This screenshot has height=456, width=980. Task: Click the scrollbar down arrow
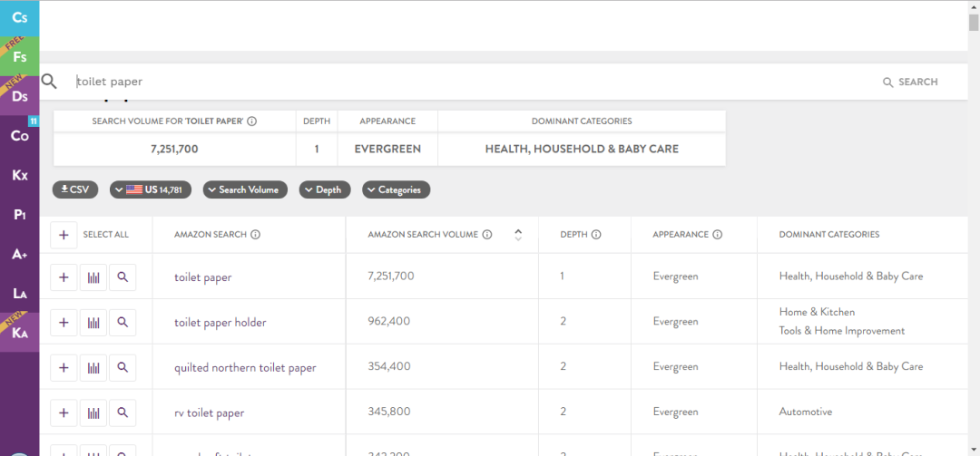click(974, 449)
